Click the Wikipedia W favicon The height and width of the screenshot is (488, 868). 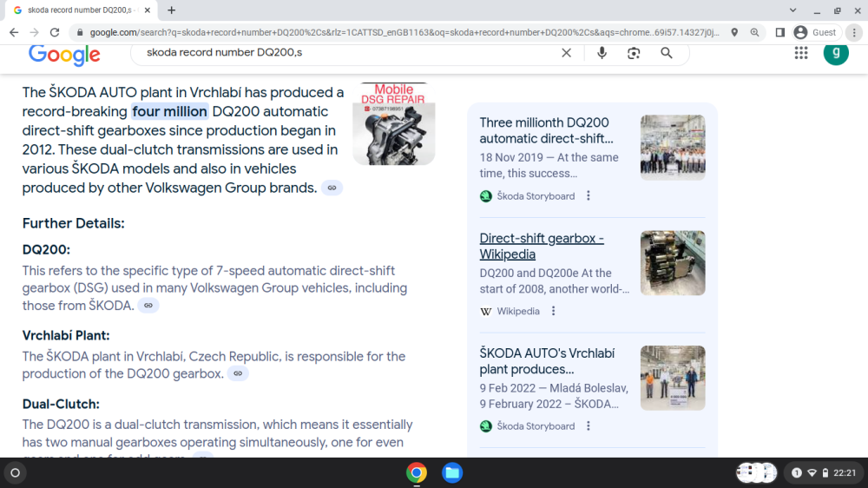click(x=486, y=312)
